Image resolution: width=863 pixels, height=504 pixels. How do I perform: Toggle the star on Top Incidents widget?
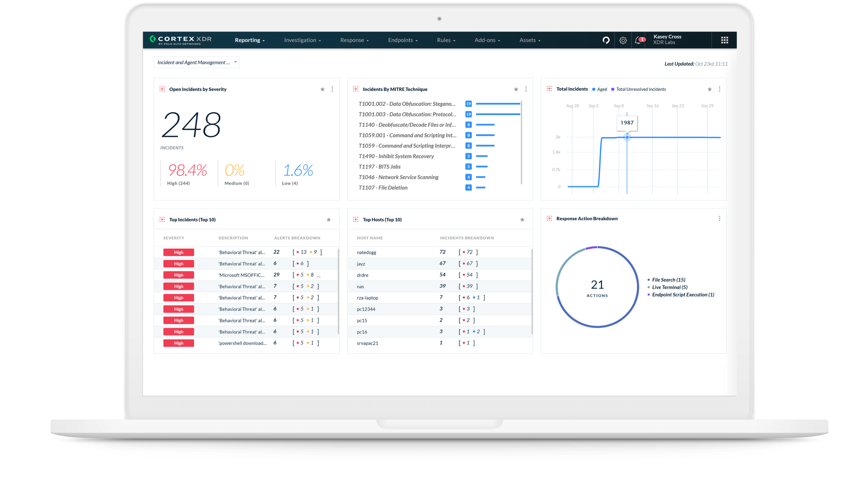point(328,219)
